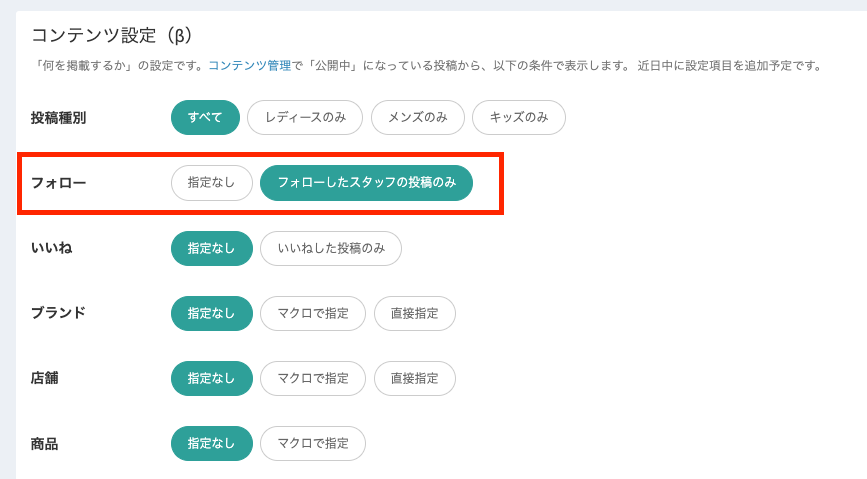Set いいね to 指定なし
The image size is (867, 479).
pyautogui.click(x=211, y=248)
